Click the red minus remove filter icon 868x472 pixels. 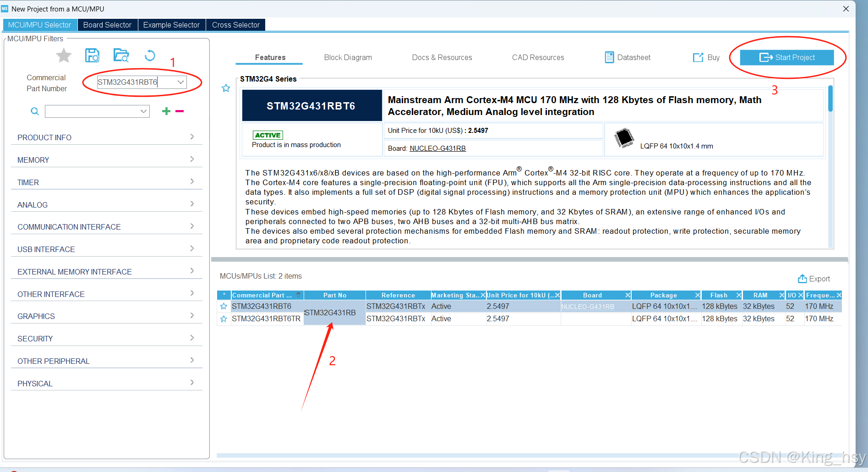(180, 111)
